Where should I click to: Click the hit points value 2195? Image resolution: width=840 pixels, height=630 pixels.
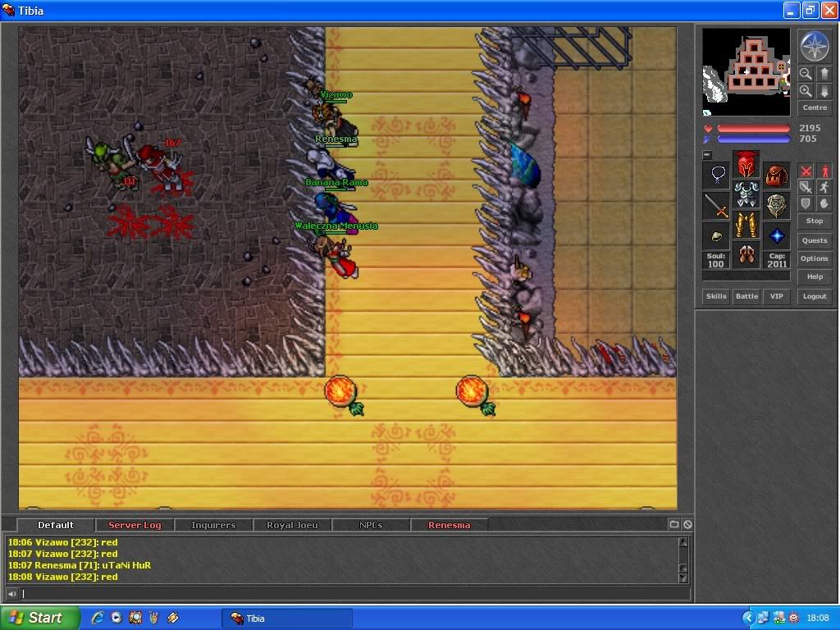(810, 128)
